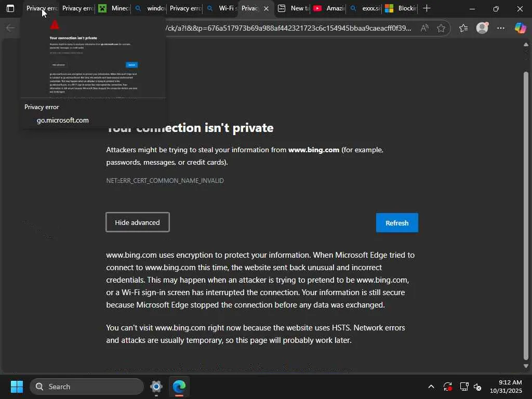Open the network status tray icon
This screenshot has width=532, height=399.
pyautogui.click(x=464, y=387)
